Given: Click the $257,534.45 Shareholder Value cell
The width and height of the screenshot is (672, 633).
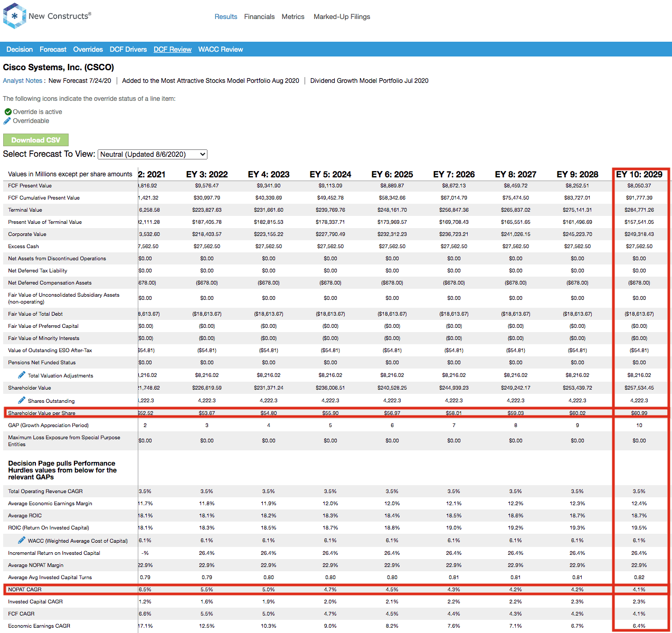Looking at the screenshot, I should pyautogui.click(x=639, y=388).
